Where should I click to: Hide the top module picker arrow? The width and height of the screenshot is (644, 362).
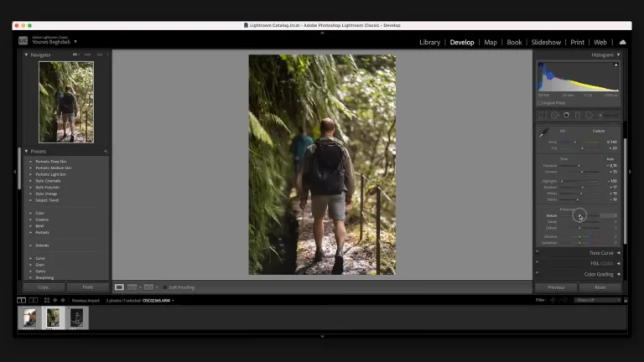click(322, 33)
